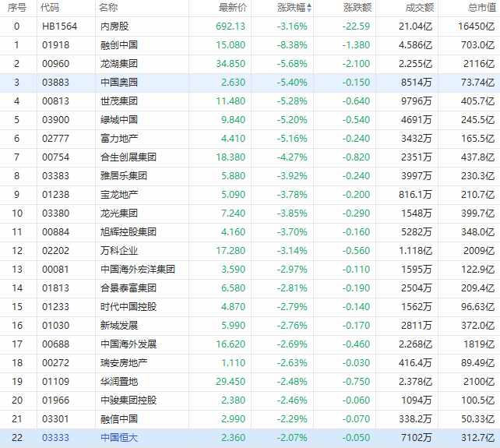
Task: Select 富力地产 in the list
Action: 119,139
